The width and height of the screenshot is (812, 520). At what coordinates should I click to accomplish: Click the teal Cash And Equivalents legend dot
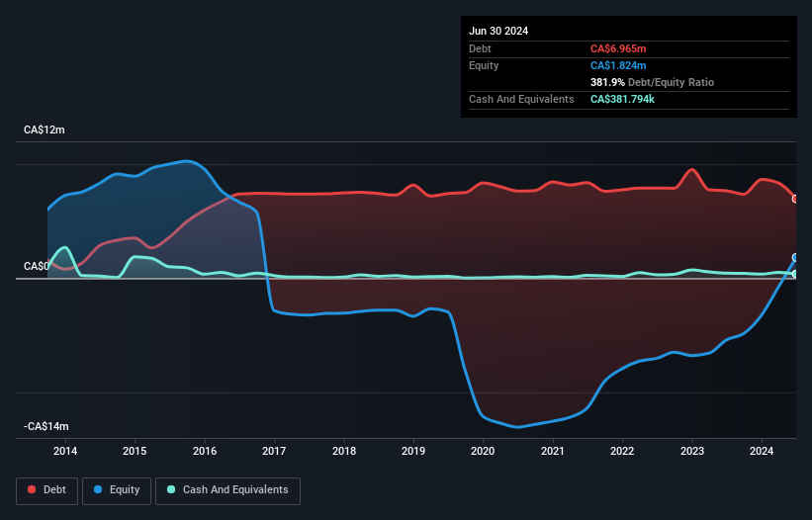pyautogui.click(x=171, y=489)
